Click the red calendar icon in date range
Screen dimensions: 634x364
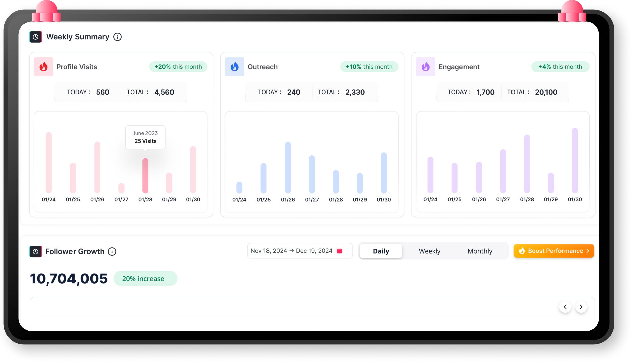(x=340, y=251)
